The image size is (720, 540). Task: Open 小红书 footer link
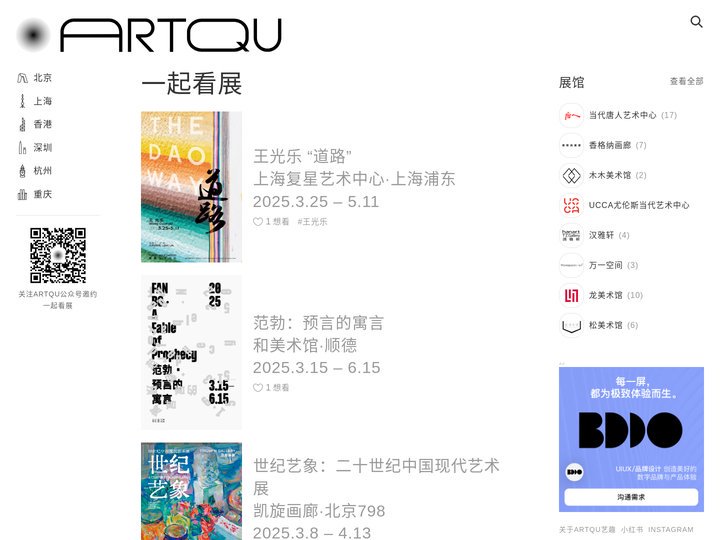[x=632, y=529]
